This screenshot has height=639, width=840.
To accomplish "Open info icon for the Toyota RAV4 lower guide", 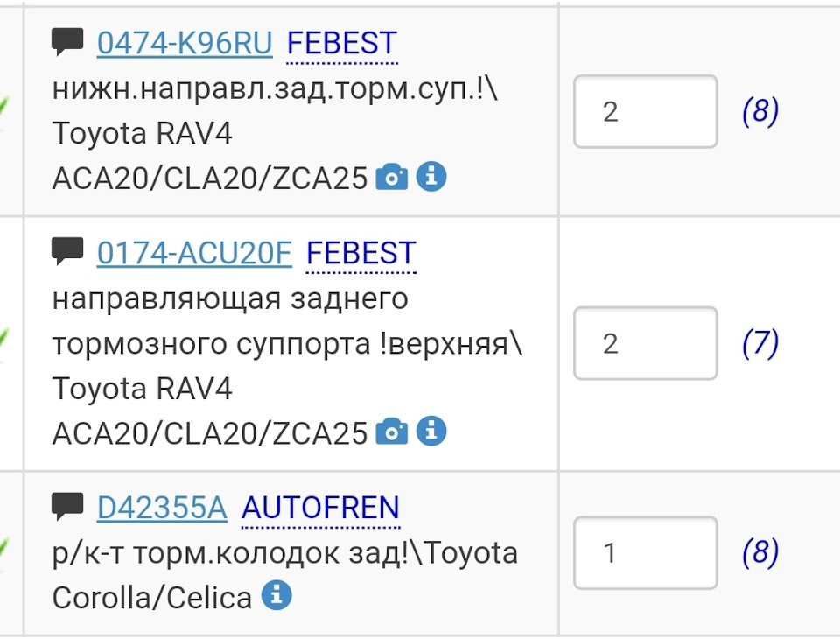I will [430, 176].
